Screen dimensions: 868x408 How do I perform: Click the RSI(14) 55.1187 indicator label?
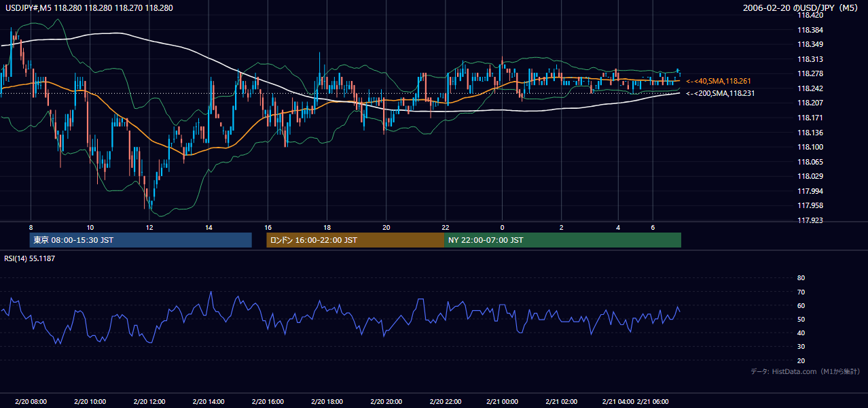29,258
